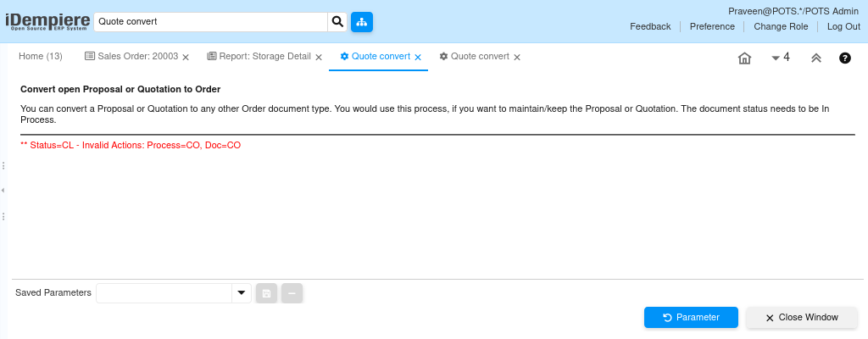This screenshot has width=868, height=339.
Task: Click the search magnifier icon
Action: coord(337,22)
